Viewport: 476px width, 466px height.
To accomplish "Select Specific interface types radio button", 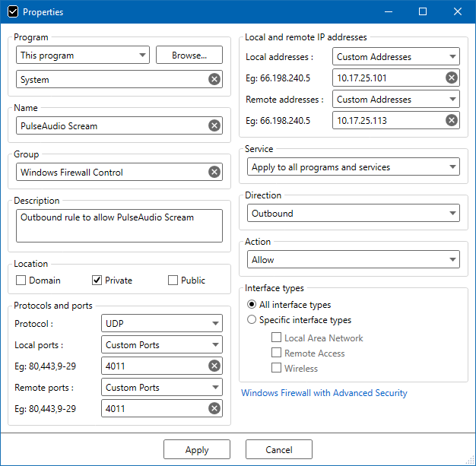I will pyautogui.click(x=252, y=319).
